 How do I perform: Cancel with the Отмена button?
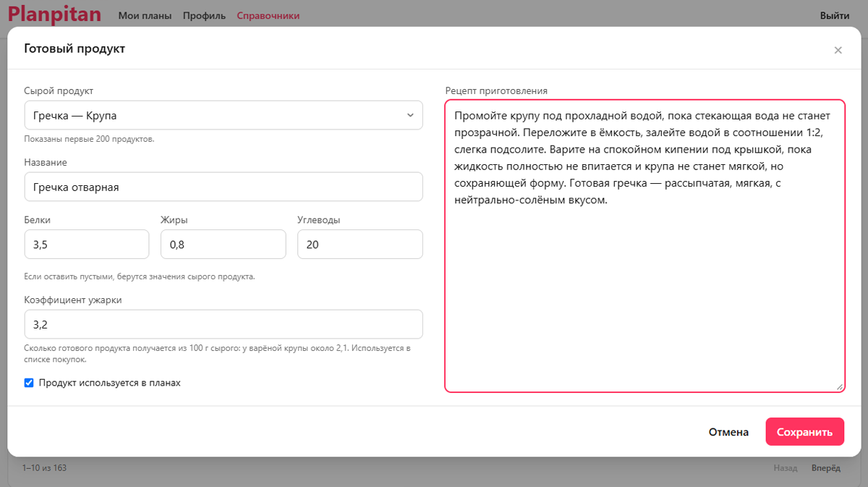coord(728,432)
